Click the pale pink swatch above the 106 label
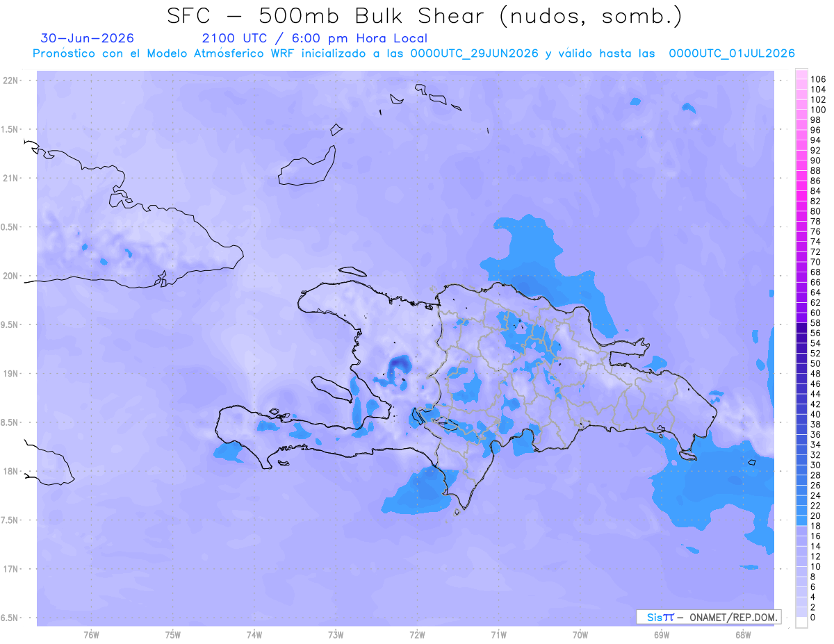Screen dimensions: 834x644 click(801, 75)
